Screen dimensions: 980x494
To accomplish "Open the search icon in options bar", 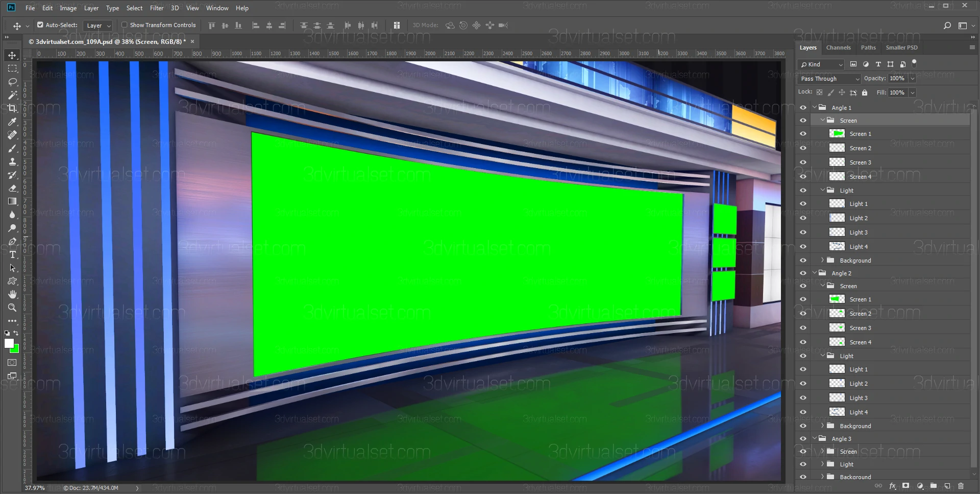I will [947, 25].
